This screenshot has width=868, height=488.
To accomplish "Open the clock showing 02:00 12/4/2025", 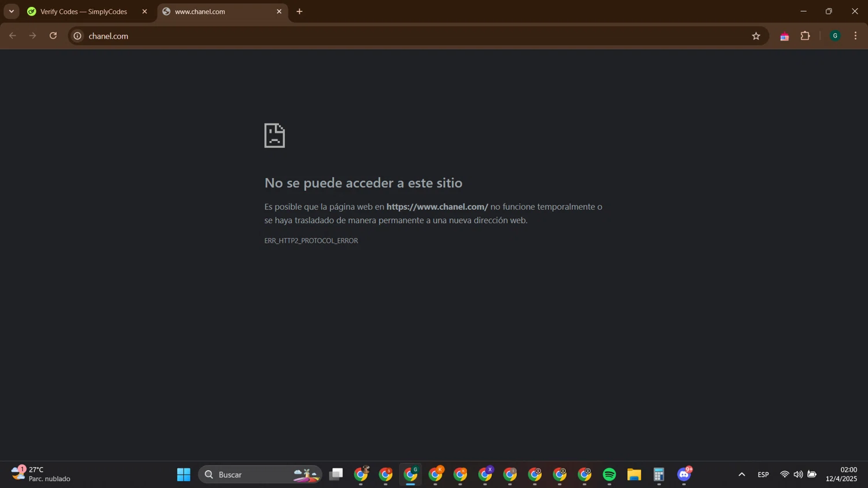I will (x=841, y=474).
